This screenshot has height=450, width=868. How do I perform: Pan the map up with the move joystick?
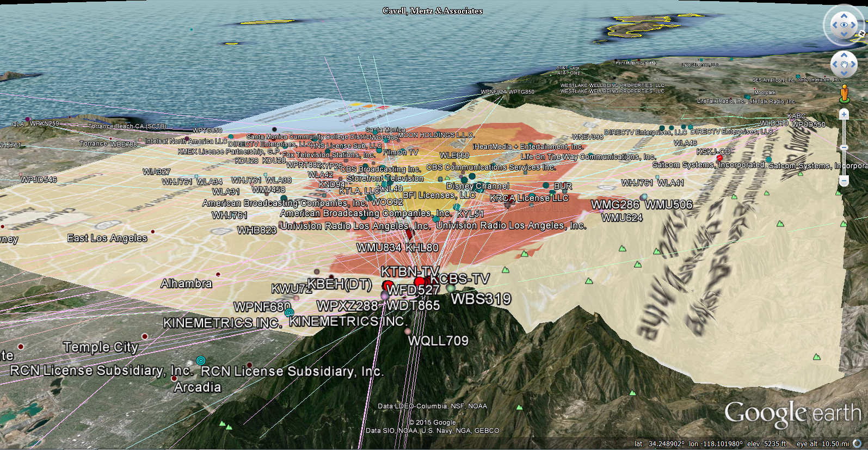pyautogui.click(x=844, y=56)
